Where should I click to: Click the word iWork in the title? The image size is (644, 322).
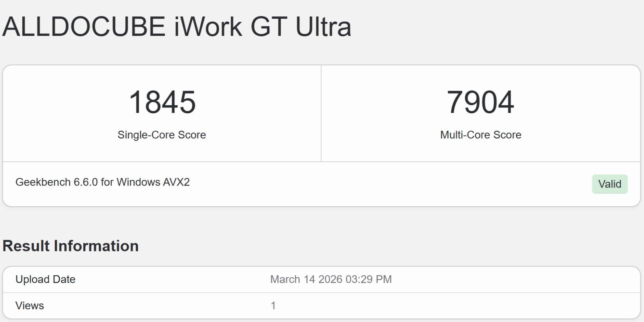click(208, 27)
